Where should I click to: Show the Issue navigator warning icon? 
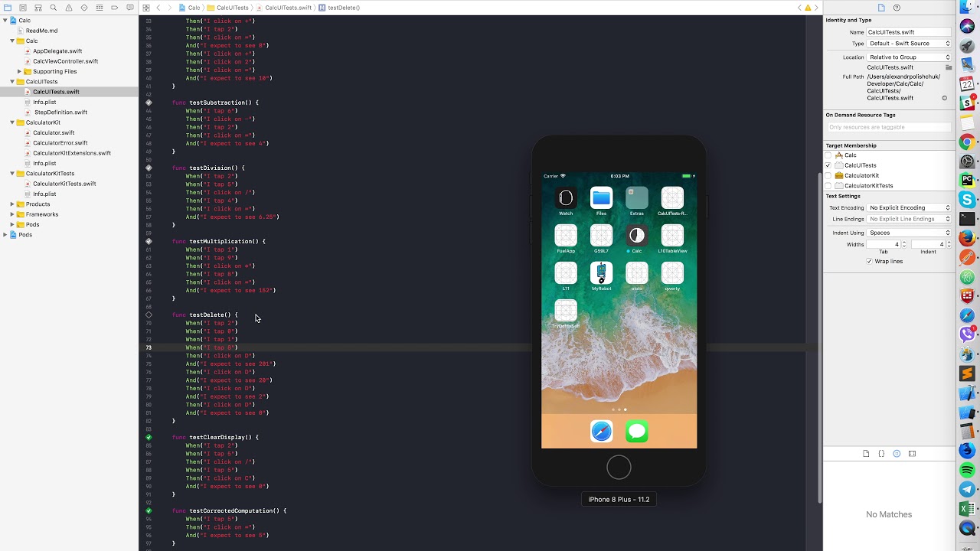click(68, 8)
